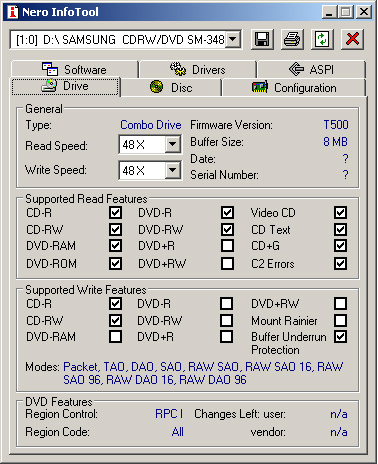Toggle CD-R write feature checkbox
The height and width of the screenshot is (464, 378).
point(115,304)
